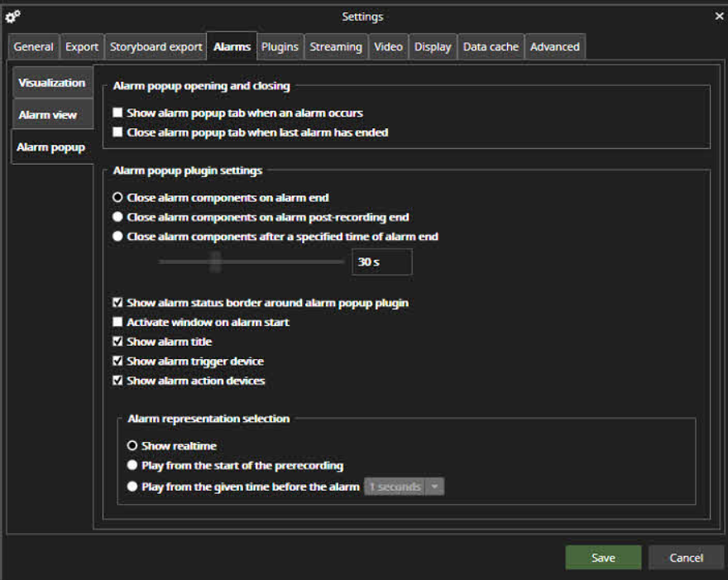The height and width of the screenshot is (580, 728).
Task: Select Close alarm components on post-recording end
Action: click(118, 218)
